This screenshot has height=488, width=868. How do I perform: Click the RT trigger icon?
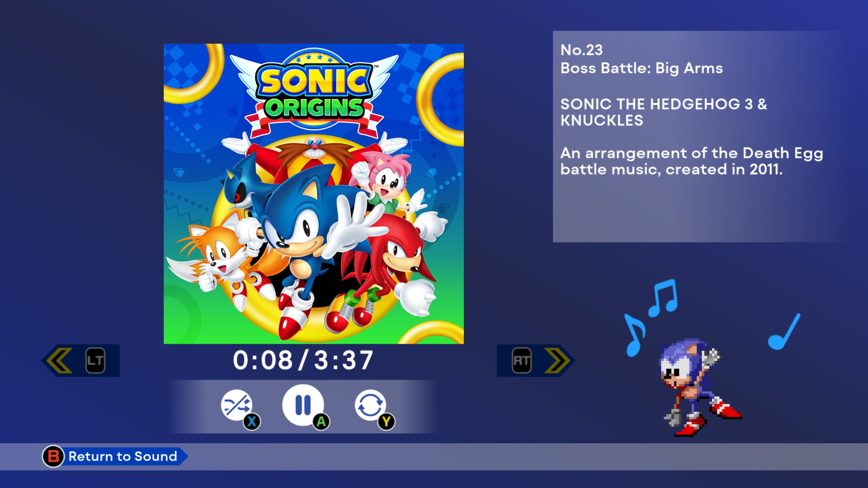(522, 360)
